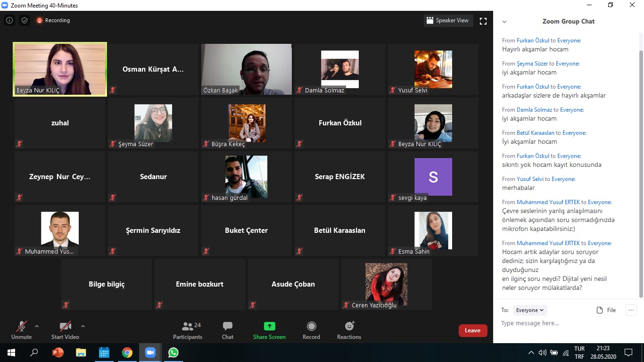Enter full screen mode
644x362 pixels.
[x=483, y=21]
